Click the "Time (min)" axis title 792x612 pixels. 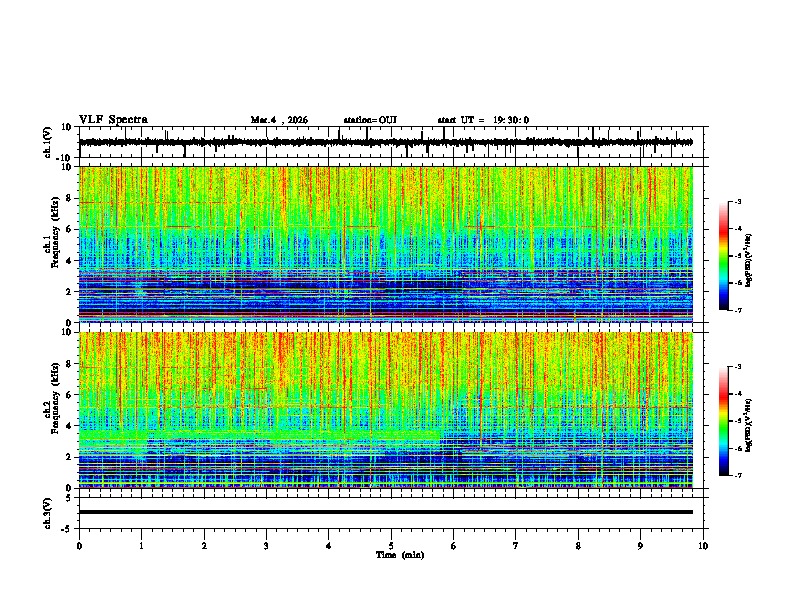(400, 555)
